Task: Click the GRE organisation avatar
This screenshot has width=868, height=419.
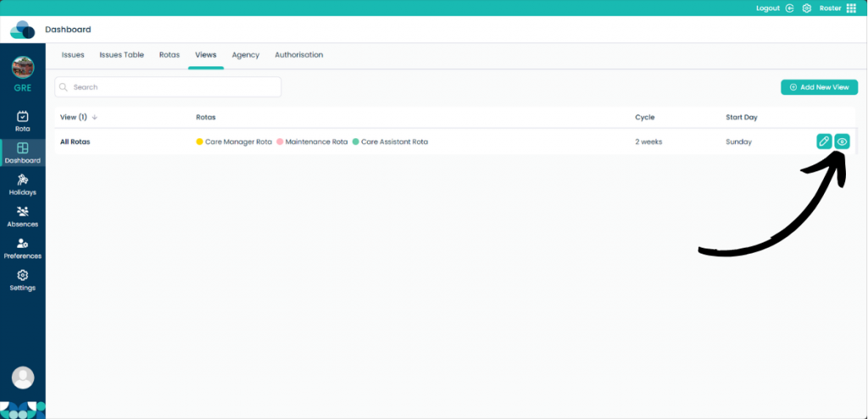Action: coord(23,68)
